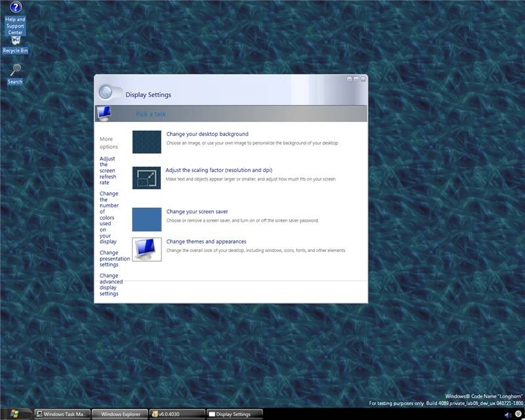Click the scaling factor ruler icon
Viewport: 525px width, 420px height.
pyautogui.click(x=148, y=178)
